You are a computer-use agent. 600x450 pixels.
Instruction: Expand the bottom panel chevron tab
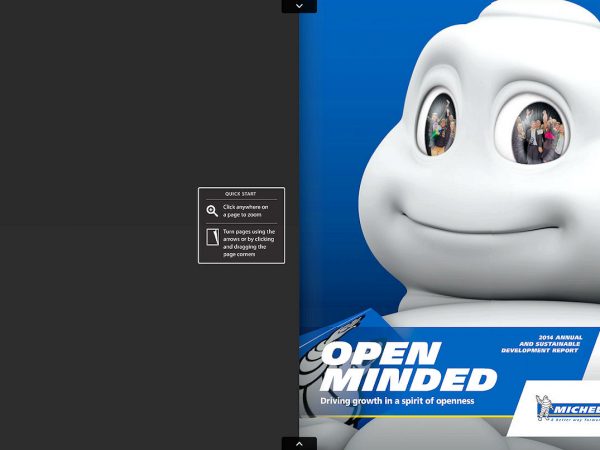(x=299, y=444)
